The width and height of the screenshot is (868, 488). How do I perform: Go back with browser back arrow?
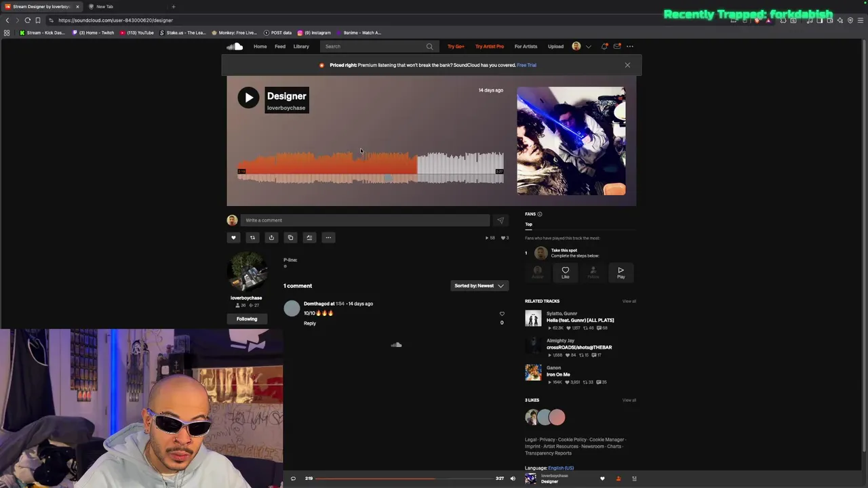7,20
